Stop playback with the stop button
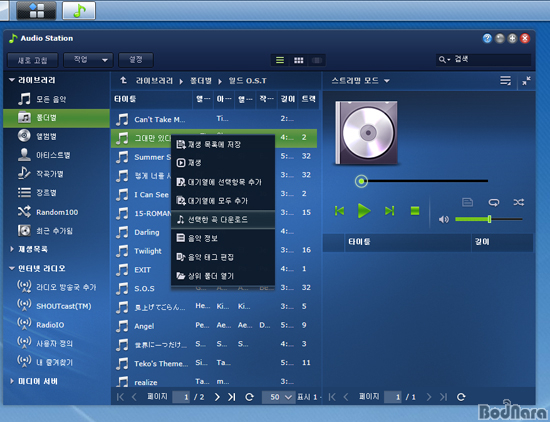This screenshot has height=422, width=550. (x=415, y=211)
